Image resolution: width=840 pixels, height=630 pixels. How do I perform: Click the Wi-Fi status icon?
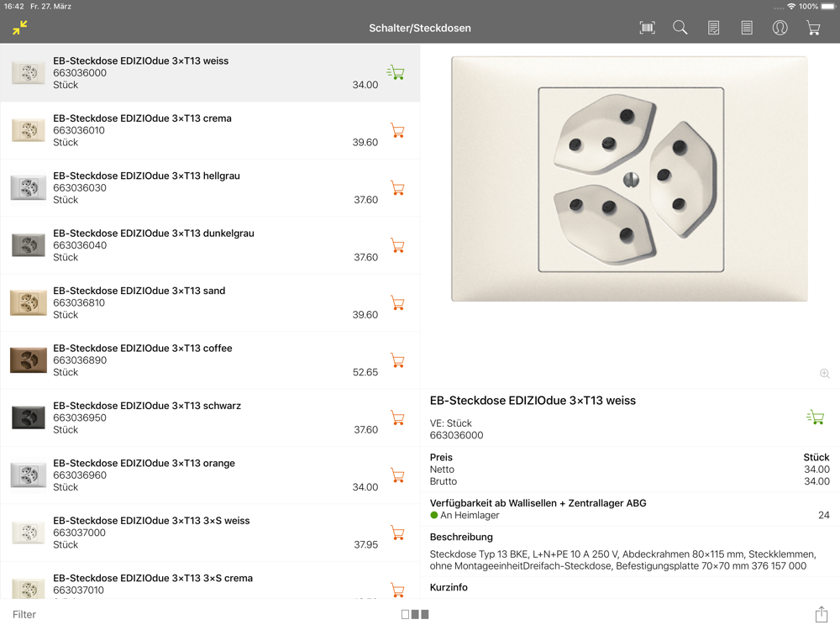click(791, 7)
